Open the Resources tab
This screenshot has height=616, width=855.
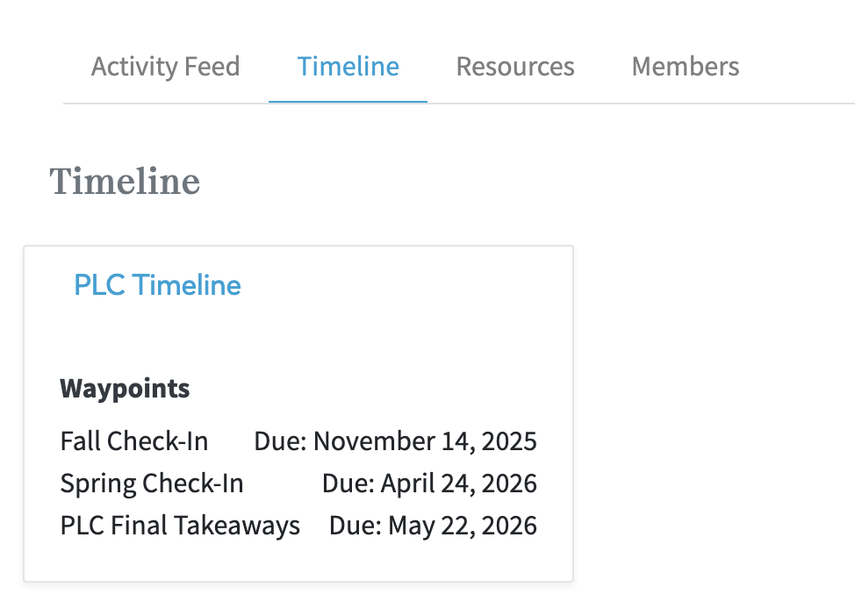515,66
